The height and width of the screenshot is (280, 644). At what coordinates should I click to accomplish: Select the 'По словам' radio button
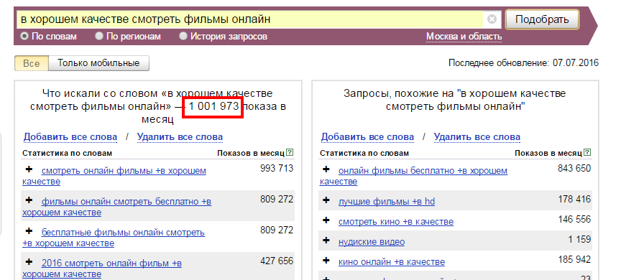24,36
